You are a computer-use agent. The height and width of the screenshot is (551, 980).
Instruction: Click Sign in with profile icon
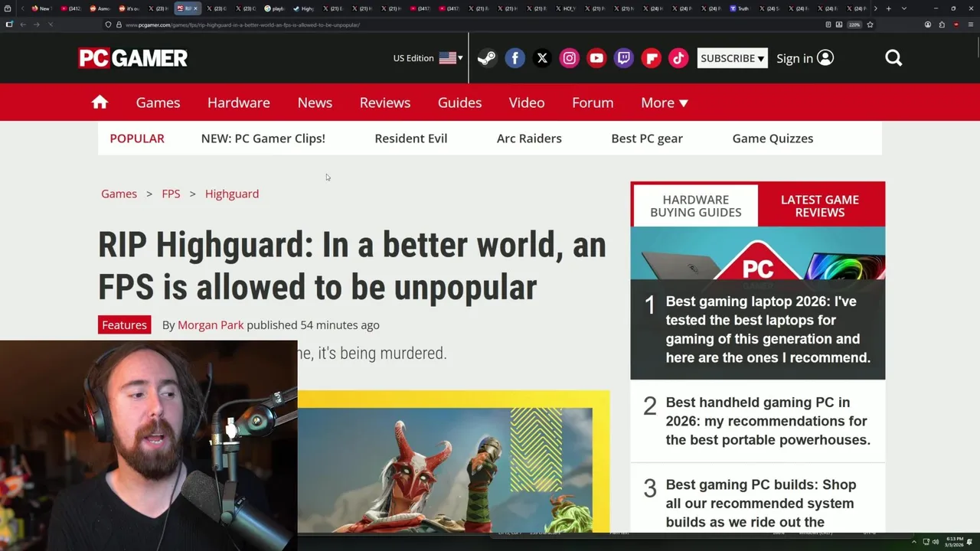805,58
